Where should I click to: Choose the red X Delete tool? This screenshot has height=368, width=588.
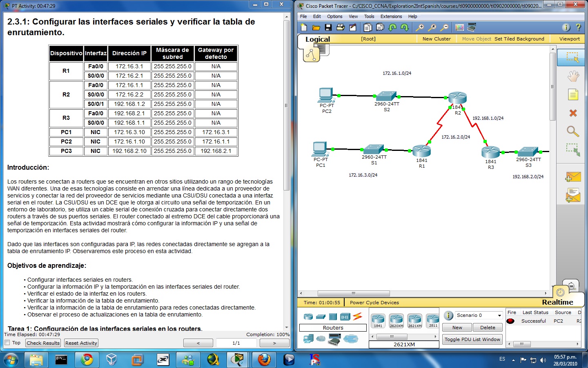(573, 113)
